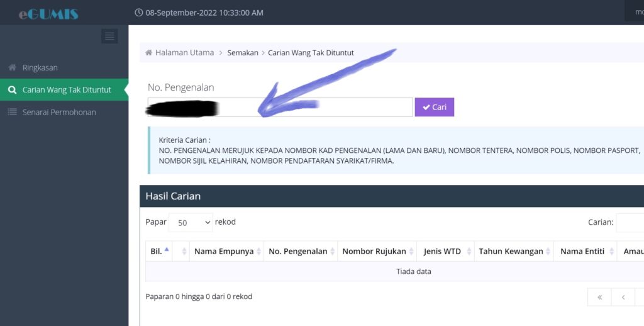
Task: Click the Ringkasan home icon
Action: click(x=13, y=67)
